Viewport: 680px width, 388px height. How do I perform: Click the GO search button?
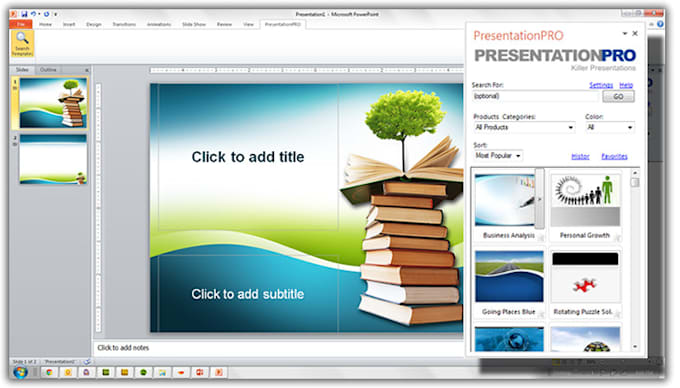click(618, 97)
